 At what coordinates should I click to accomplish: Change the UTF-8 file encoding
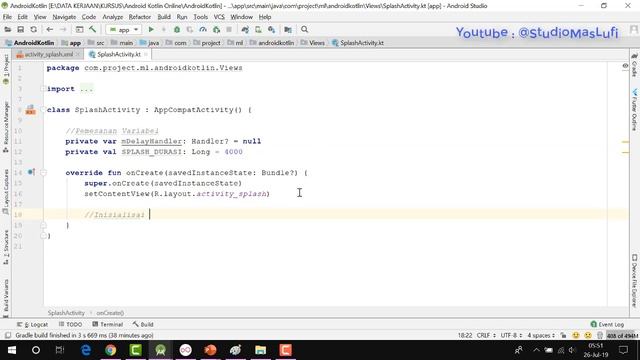click(511, 336)
